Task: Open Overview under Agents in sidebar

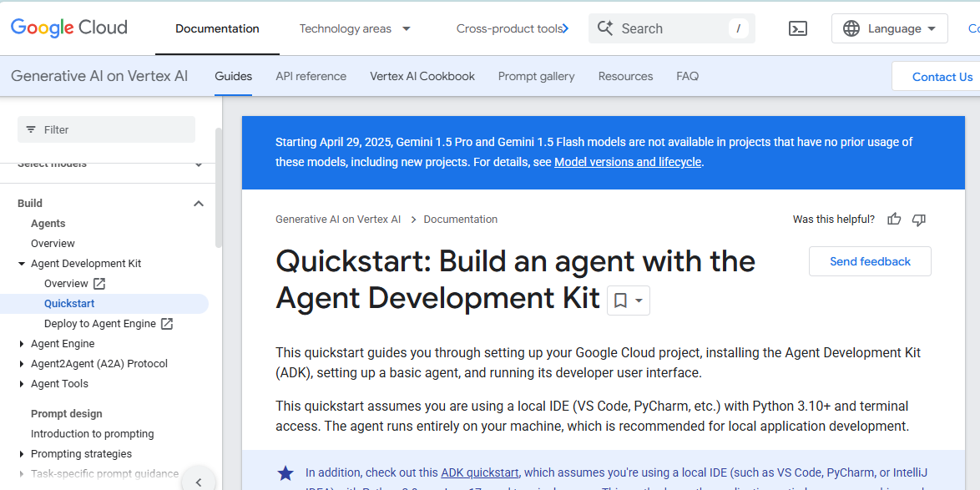Action: (x=53, y=244)
